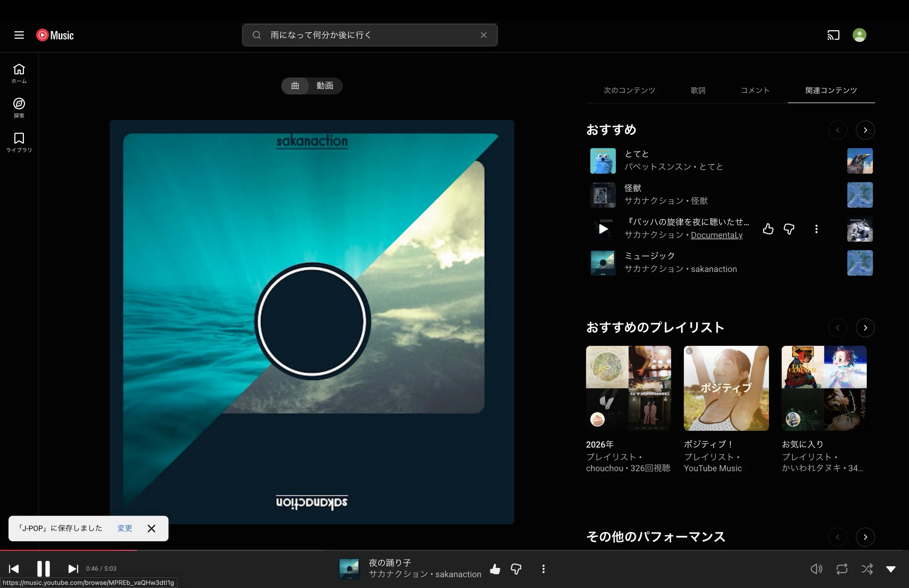Open Explore (探索) in sidebar
This screenshot has width=909, height=588.
pos(19,108)
